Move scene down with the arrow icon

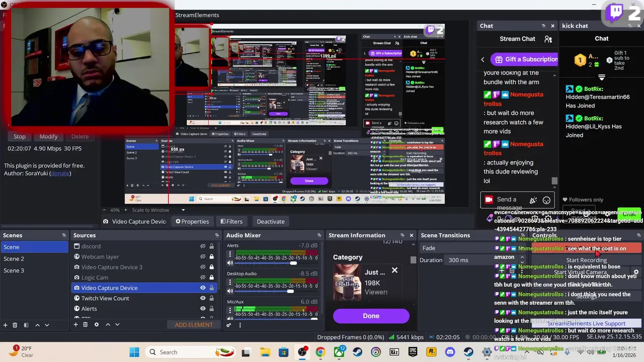[x=47, y=325]
